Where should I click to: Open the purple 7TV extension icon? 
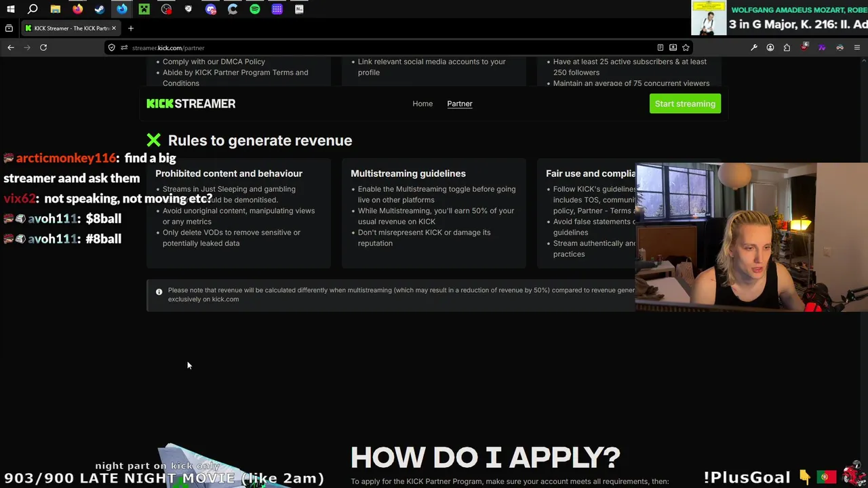[822, 47]
